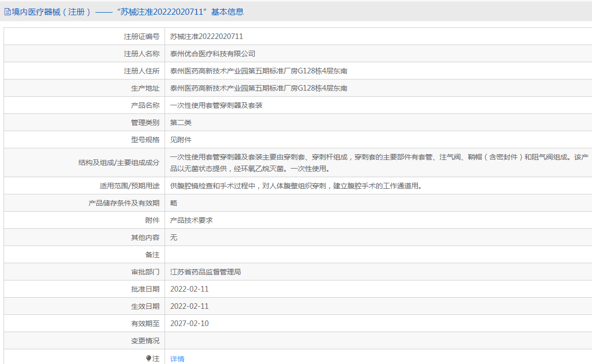592x364 pixels.
Task: Click the 注册人住所 address value
Action: 259,71
